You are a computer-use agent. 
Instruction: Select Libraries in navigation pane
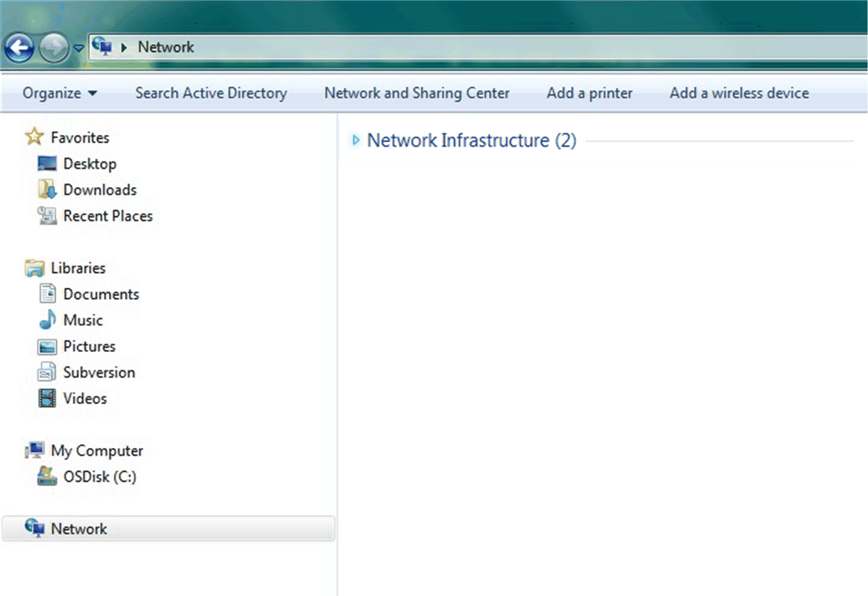78,268
